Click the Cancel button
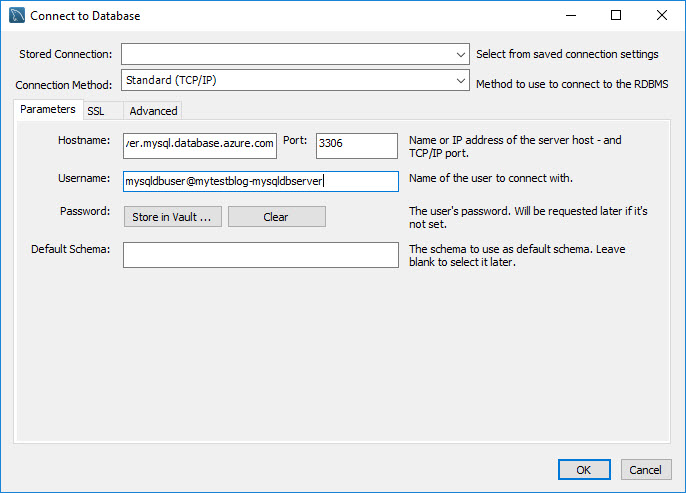This screenshot has width=686, height=493. coord(646,470)
